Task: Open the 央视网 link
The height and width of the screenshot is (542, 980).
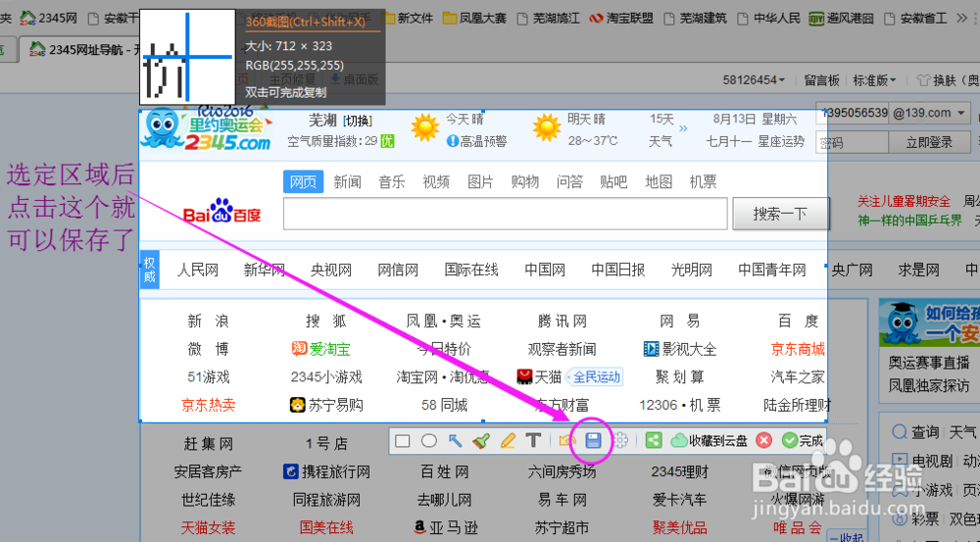Action: pos(330,271)
